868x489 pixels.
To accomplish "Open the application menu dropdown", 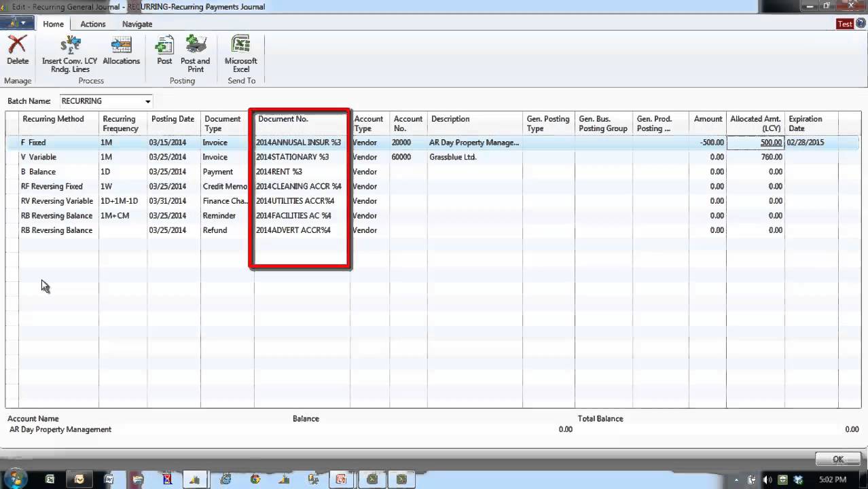I will [17, 23].
